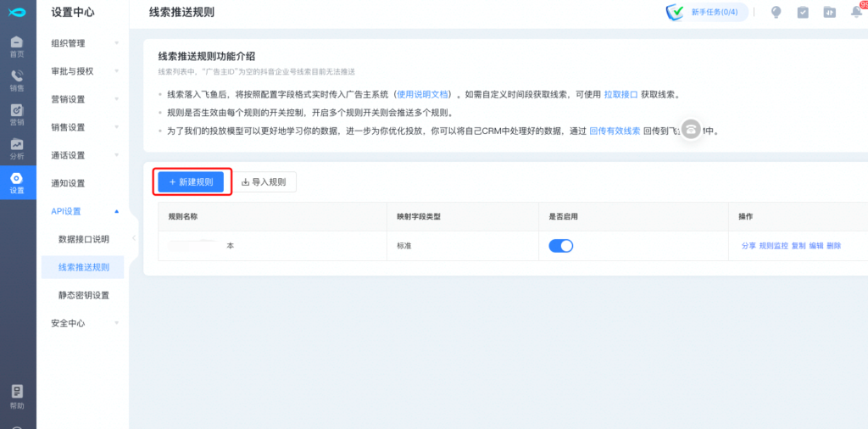
Task: Click the 导入规则 button
Action: point(264,181)
